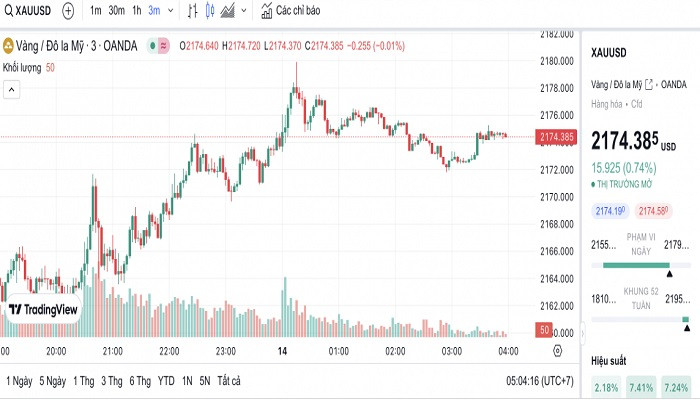Expand the chart style dropdown chevron

[245, 12]
